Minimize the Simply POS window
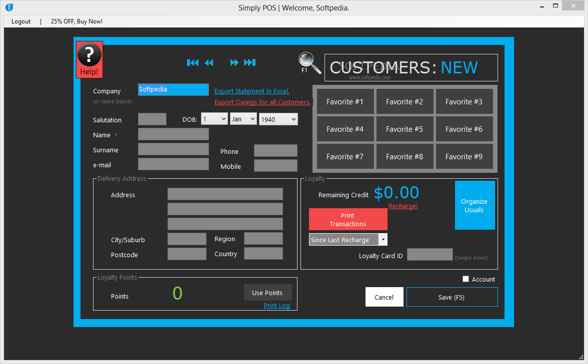 tap(542, 6)
